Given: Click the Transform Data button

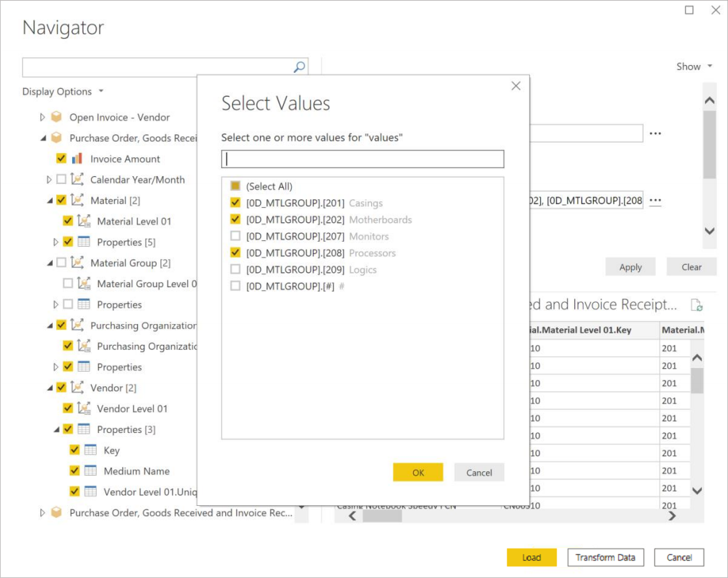Looking at the screenshot, I should [x=605, y=557].
